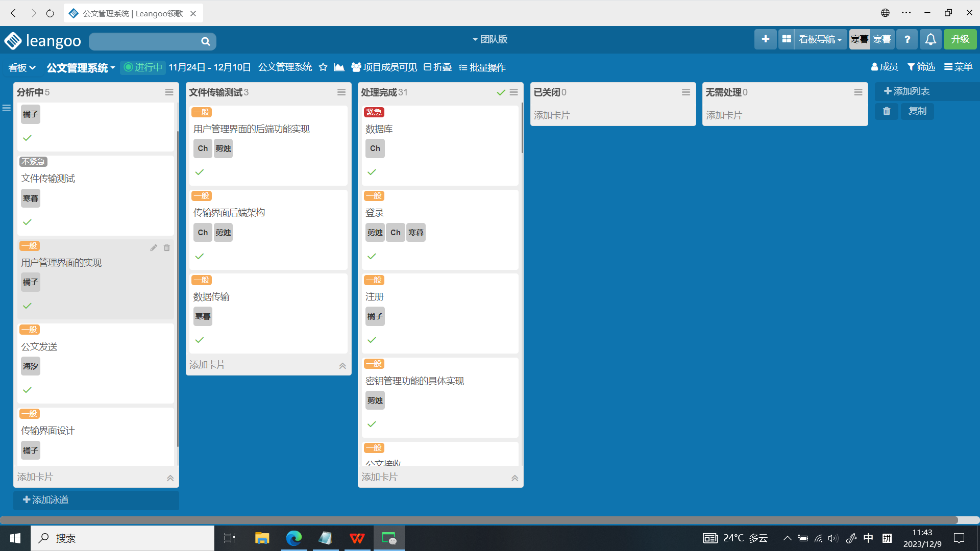Open the 筛选 filter option

pos(921,67)
